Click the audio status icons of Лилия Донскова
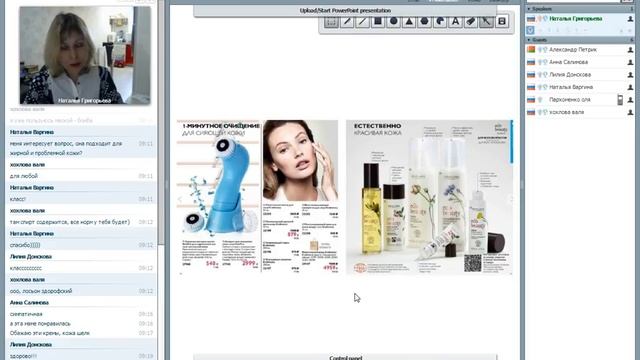The width and height of the screenshot is (640, 360). coord(542,75)
